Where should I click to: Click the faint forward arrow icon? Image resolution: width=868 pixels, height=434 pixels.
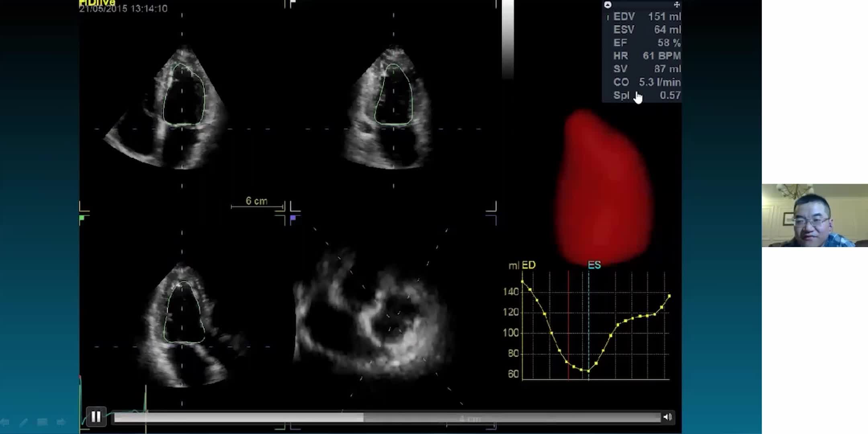61,422
